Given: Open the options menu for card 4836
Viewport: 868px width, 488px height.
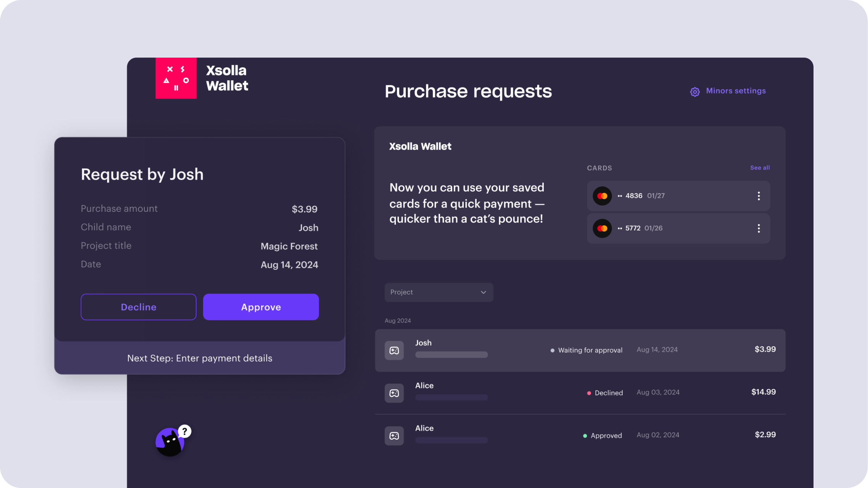Looking at the screenshot, I should click(x=759, y=196).
